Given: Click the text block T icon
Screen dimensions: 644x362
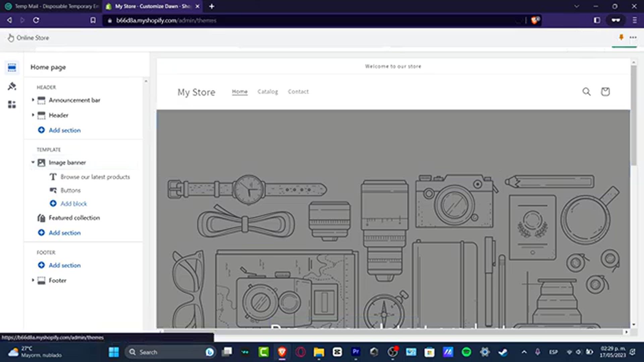Looking at the screenshot, I should 53,177.
